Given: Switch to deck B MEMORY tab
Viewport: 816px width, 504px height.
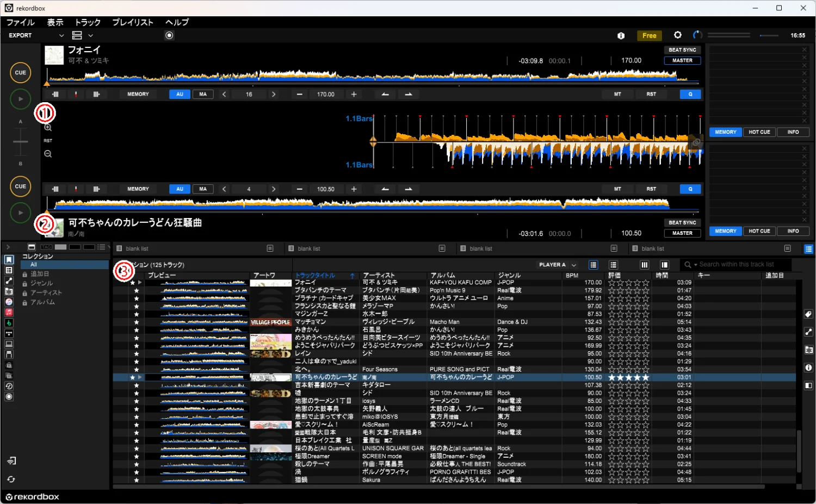Looking at the screenshot, I should [726, 231].
